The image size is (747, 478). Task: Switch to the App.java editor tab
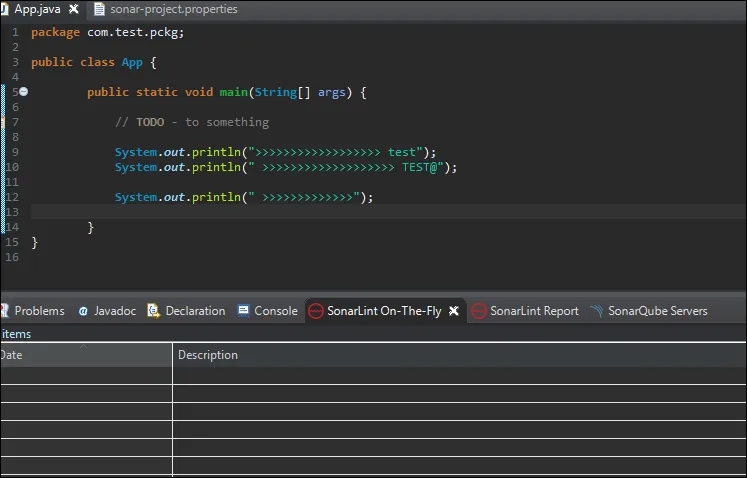point(37,9)
